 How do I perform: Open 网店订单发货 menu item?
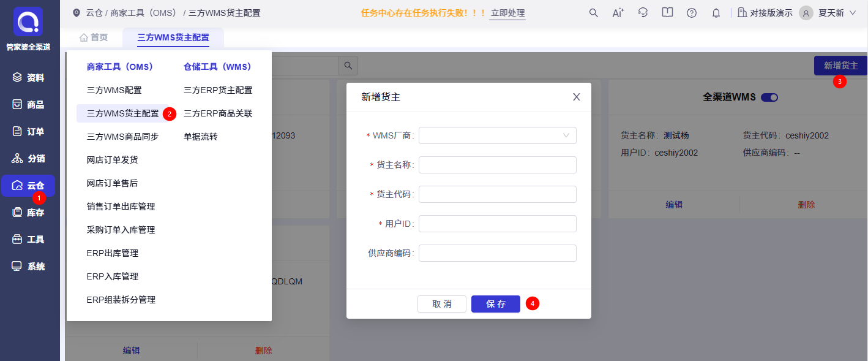coord(112,160)
